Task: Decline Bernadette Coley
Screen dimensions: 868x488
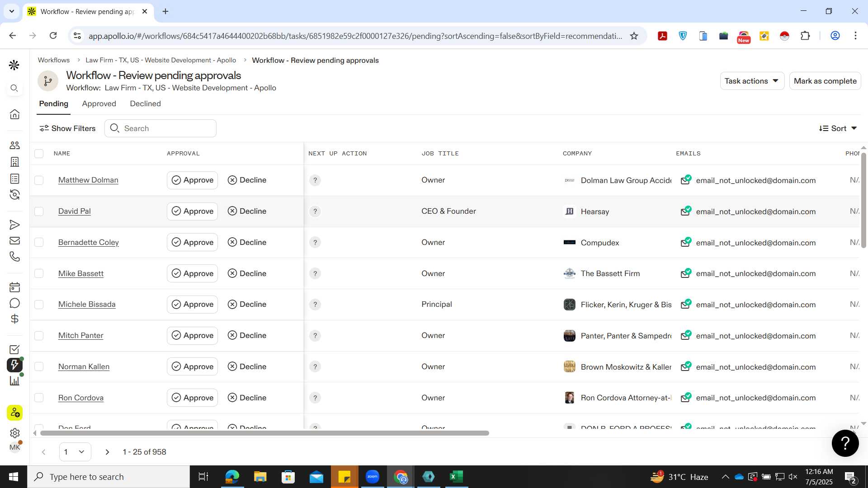Action: click(x=247, y=242)
